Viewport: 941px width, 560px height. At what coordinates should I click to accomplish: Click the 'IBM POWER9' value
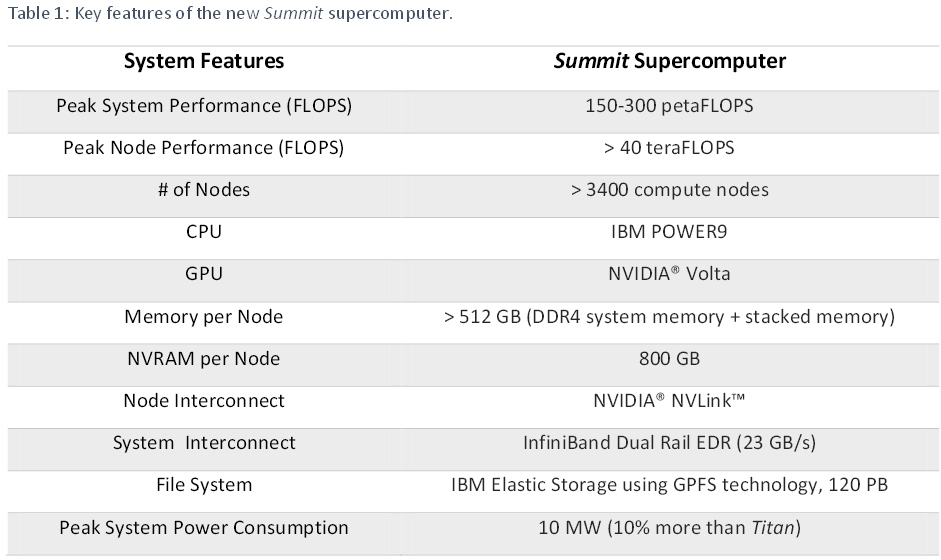(x=669, y=232)
